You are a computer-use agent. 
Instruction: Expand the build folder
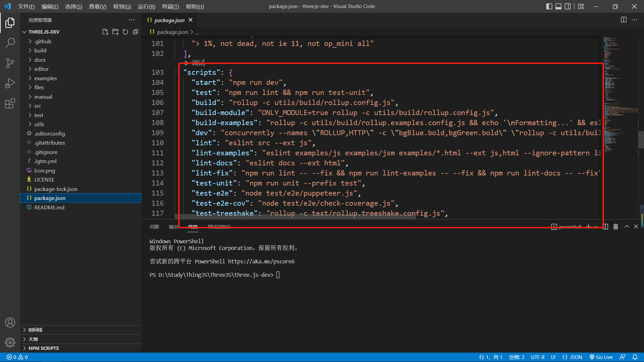coord(80,50)
